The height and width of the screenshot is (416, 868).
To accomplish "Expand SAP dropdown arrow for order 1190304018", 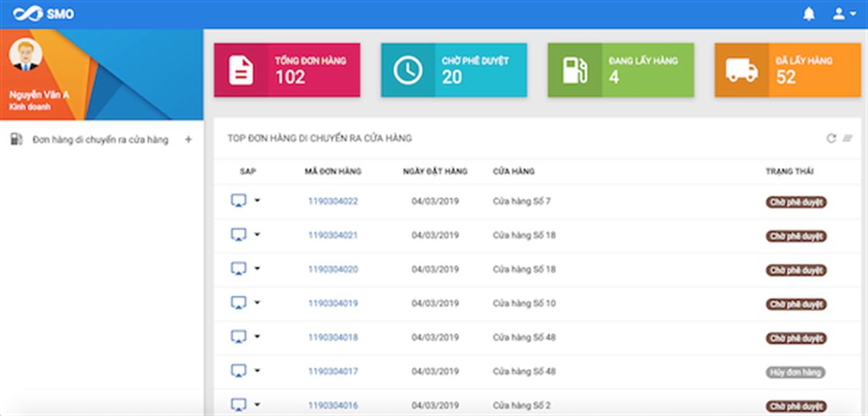I will pyautogui.click(x=257, y=336).
